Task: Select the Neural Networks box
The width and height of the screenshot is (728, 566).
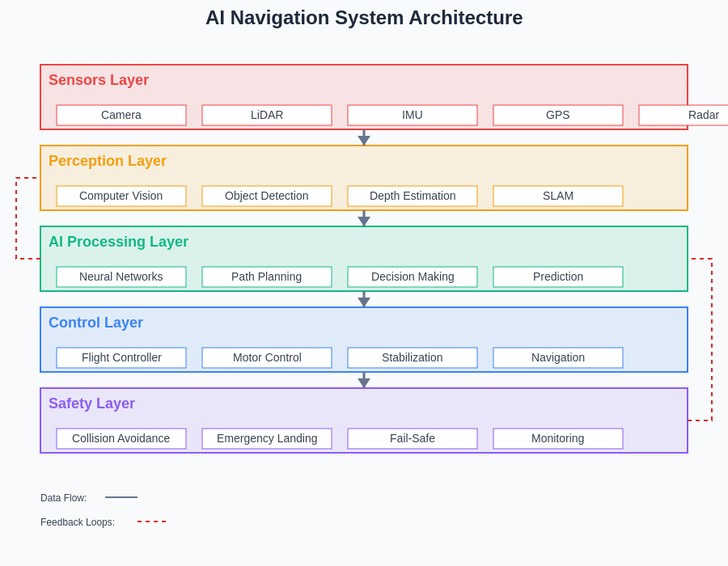Action: click(x=121, y=277)
